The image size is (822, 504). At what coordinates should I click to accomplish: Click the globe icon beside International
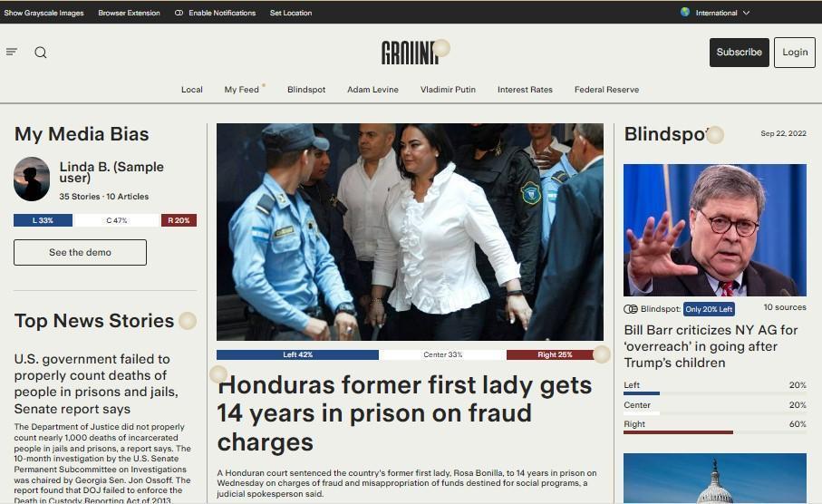[x=684, y=12]
